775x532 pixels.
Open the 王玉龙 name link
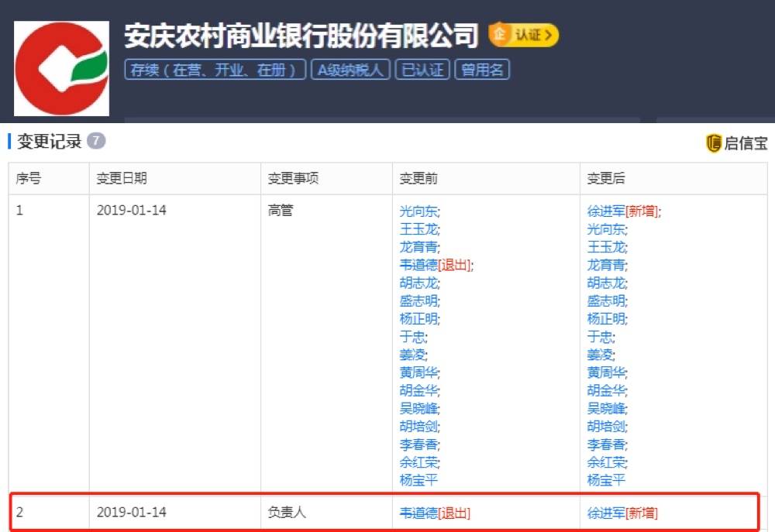[x=420, y=229]
